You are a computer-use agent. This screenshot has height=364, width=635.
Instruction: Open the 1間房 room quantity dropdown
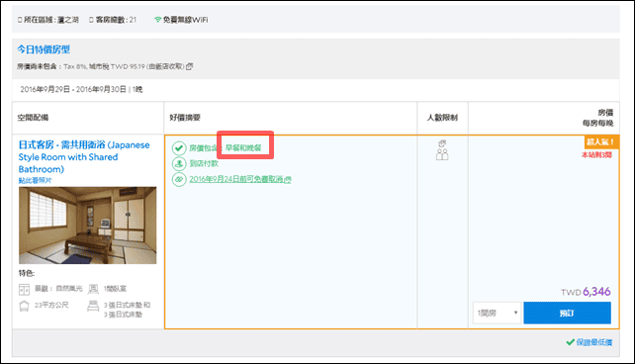[x=497, y=313]
